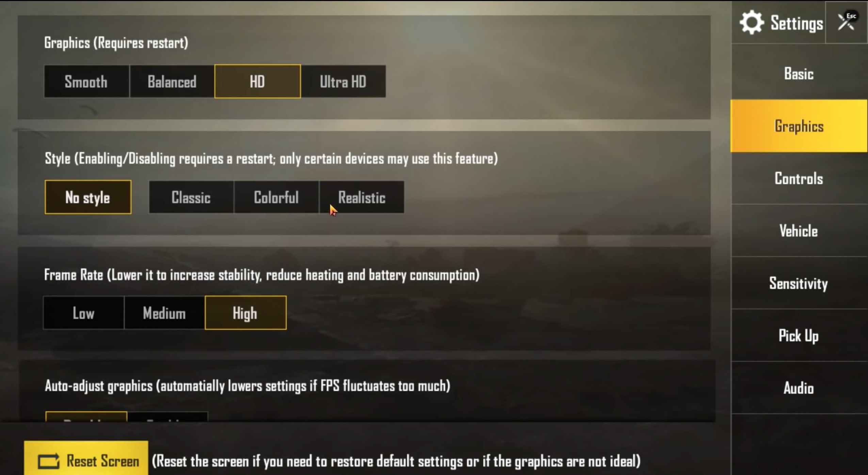The image size is (868, 475).
Task: Select Classic style option
Action: (191, 198)
